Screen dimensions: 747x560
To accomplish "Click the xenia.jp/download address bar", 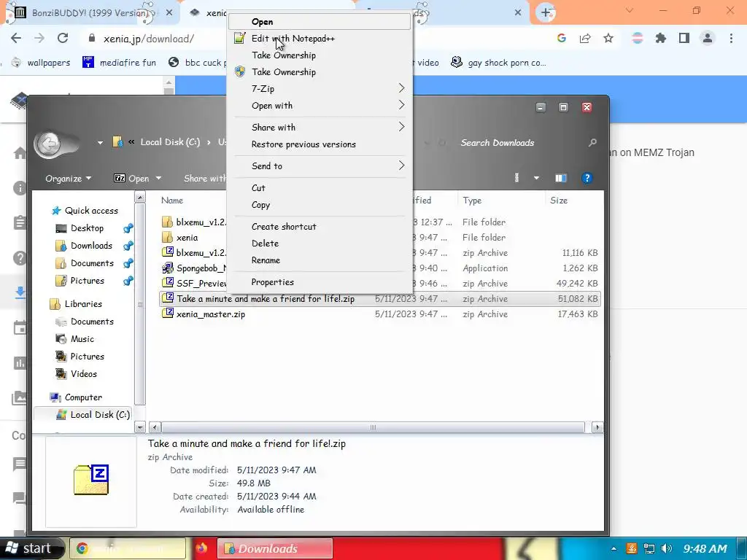I will click(149, 39).
